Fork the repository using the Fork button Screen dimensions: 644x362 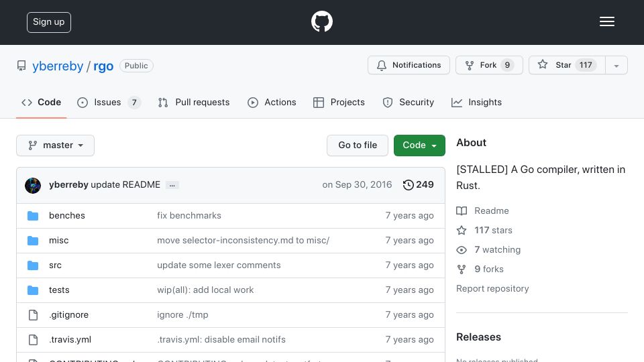(x=489, y=65)
